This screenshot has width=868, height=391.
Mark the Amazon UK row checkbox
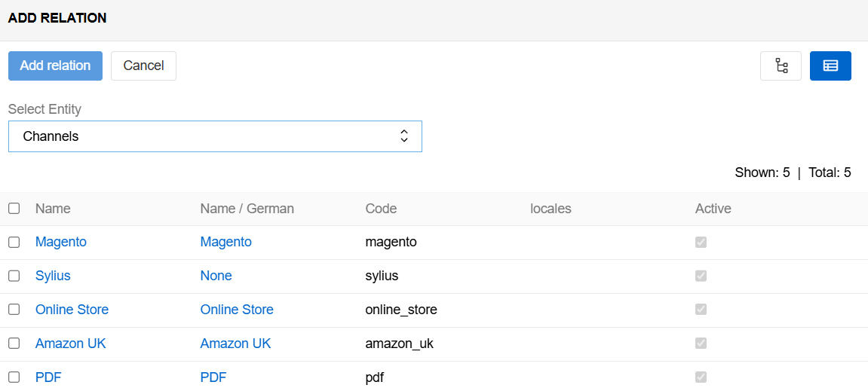tap(14, 344)
